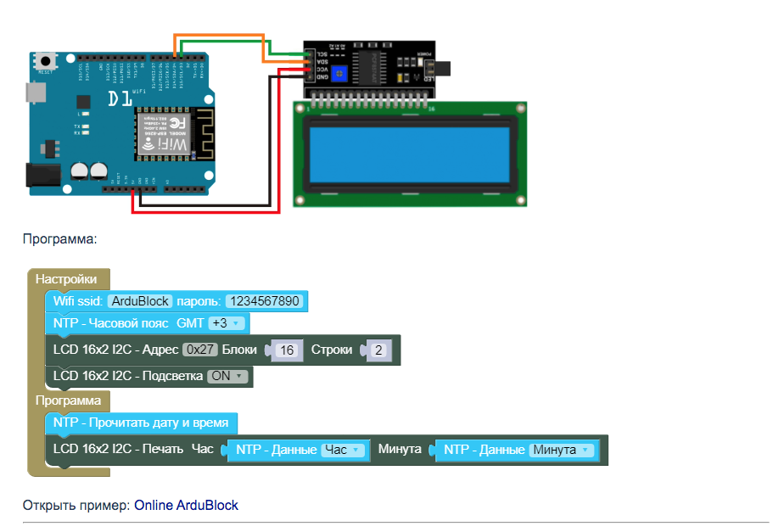Select the Программа block header
Image resolution: width=784 pixels, height=532 pixels.
[68, 400]
